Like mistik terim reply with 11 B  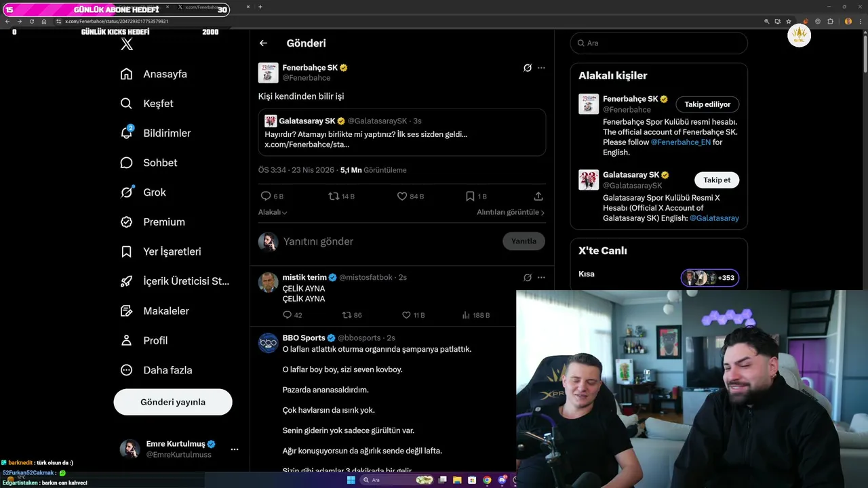[x=406, y=315]
